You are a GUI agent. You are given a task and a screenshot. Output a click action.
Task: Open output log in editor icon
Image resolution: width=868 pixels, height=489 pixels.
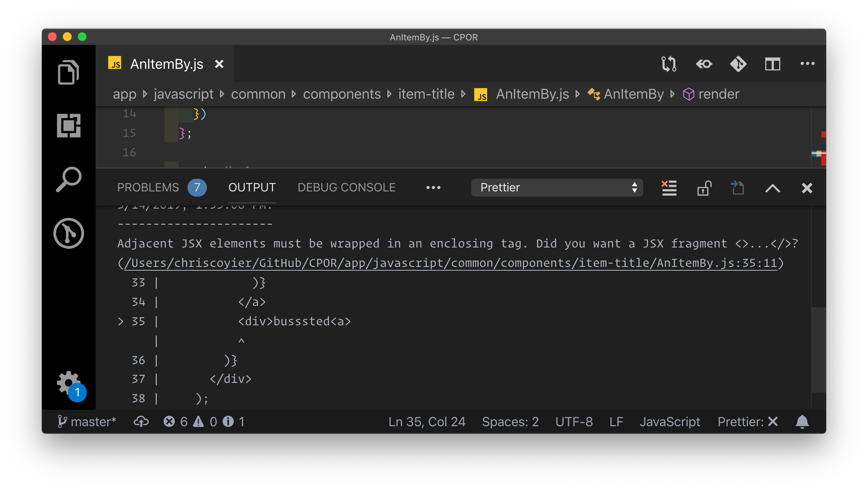[737, 188]
